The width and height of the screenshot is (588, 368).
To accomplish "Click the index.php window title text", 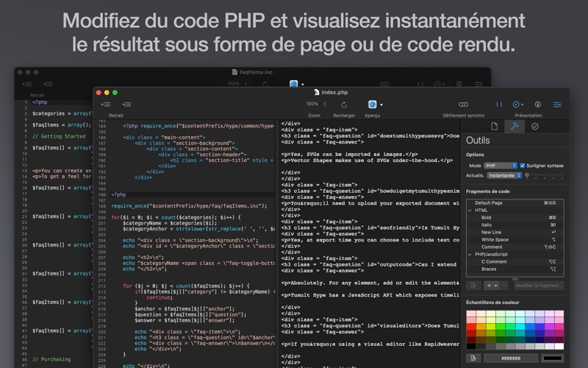I will pos(334,93).
